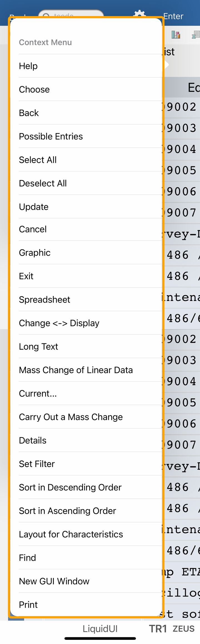Select Help from the context menu

click(x=28, y=66)
